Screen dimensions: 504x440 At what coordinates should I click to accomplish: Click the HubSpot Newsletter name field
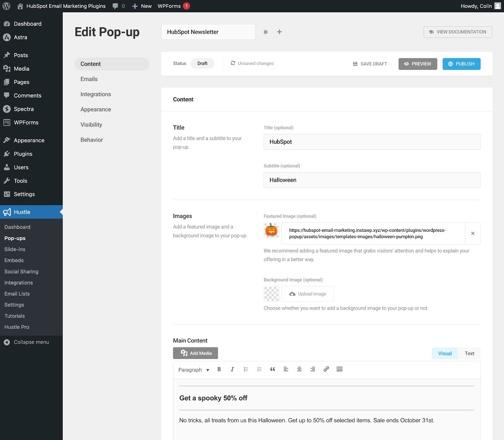(209, 32)
